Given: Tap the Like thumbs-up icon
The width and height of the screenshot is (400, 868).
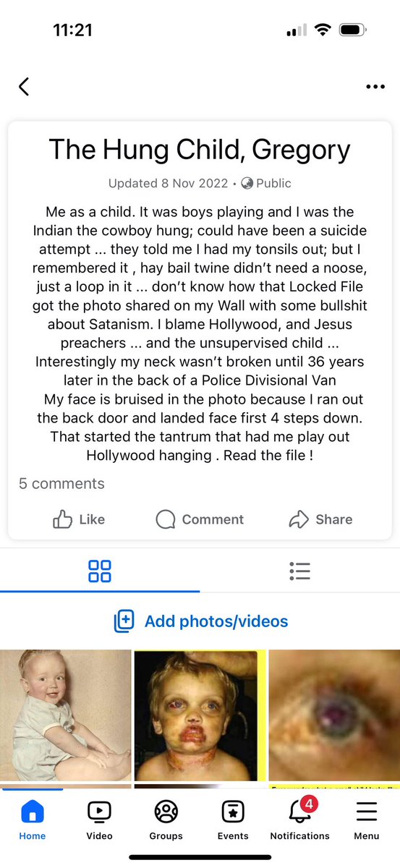Looking at the screenshot, I should pos(62,519).
